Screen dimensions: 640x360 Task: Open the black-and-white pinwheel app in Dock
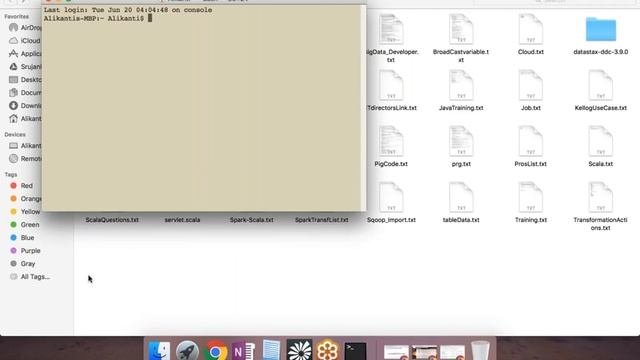(299, 351)
